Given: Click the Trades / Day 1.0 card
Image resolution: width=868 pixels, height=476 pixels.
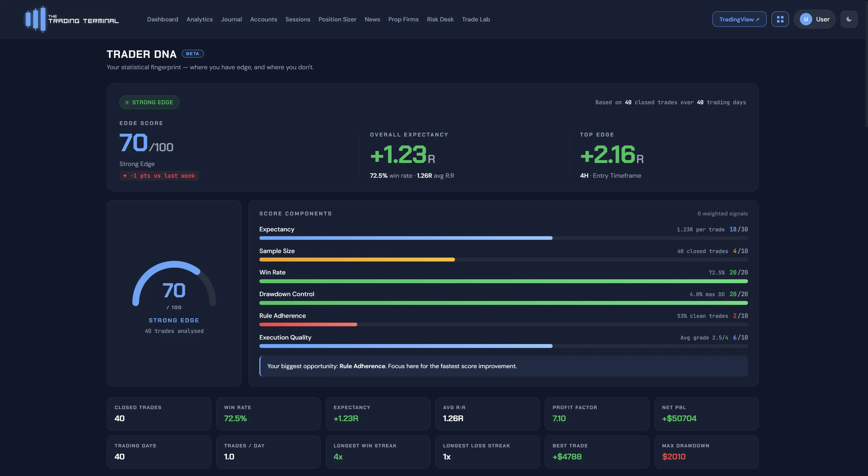Looking at the screenshot, I should click(268, 452).
